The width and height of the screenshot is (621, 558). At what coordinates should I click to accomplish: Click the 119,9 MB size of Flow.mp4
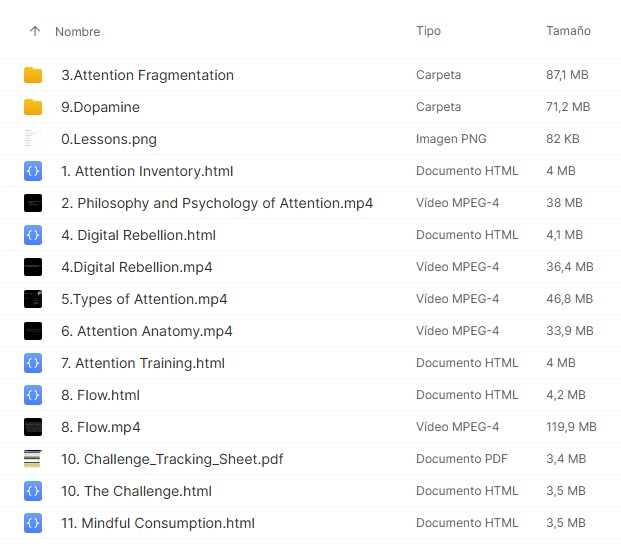coord(571,427)
